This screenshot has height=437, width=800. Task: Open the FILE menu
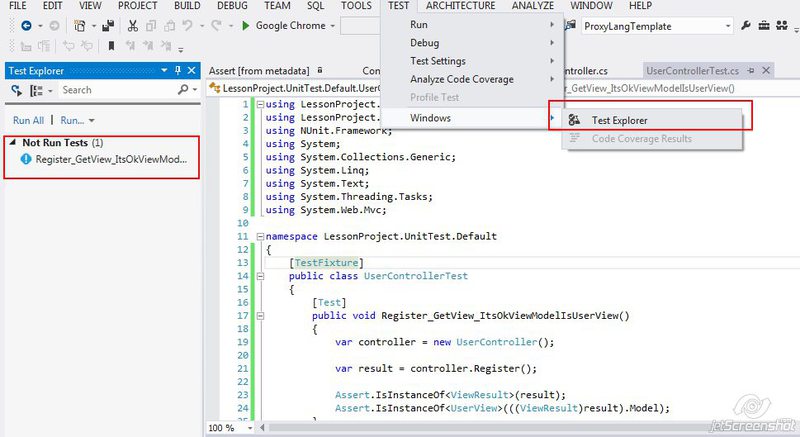[18, 6]
